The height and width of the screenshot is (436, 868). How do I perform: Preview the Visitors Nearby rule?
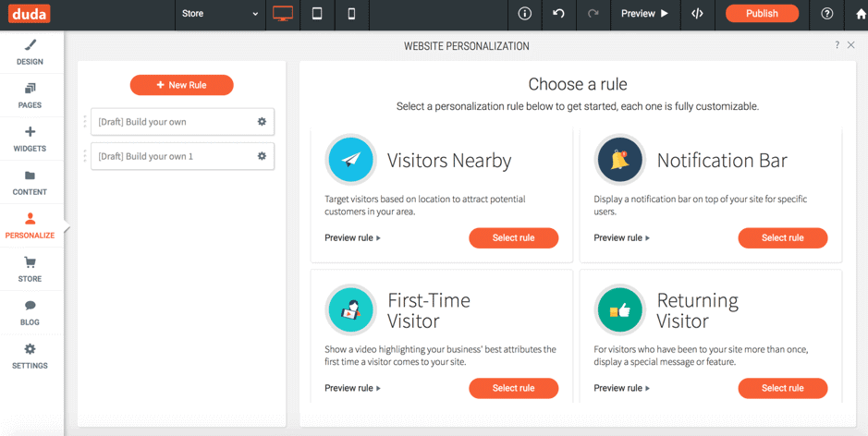(x=352, y=238)
